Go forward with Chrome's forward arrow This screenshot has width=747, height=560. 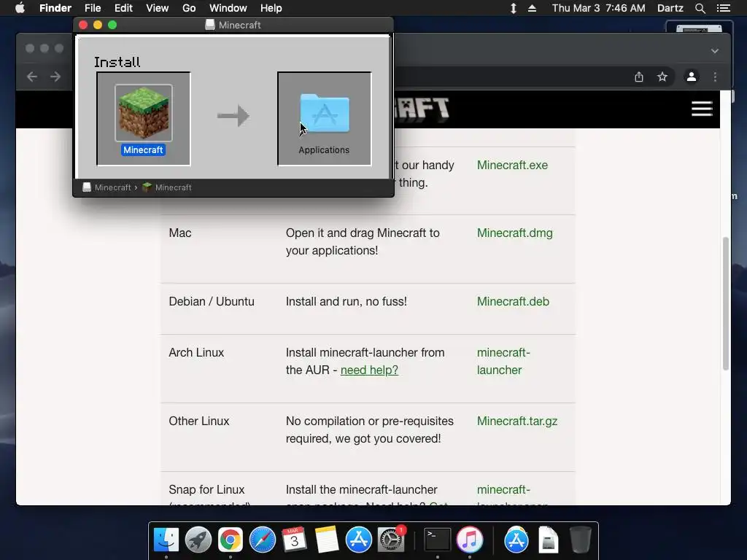pos(55,77)
